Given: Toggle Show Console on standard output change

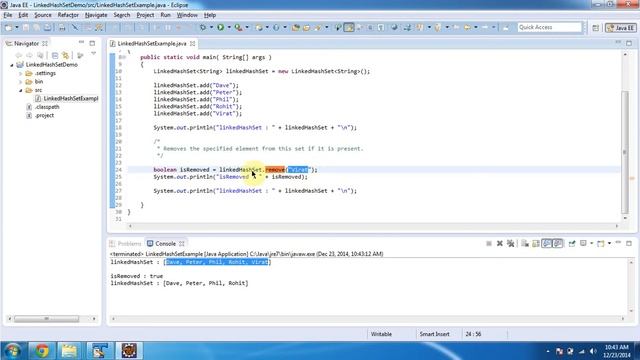Looking at the screenshot, I should point(547,243).
